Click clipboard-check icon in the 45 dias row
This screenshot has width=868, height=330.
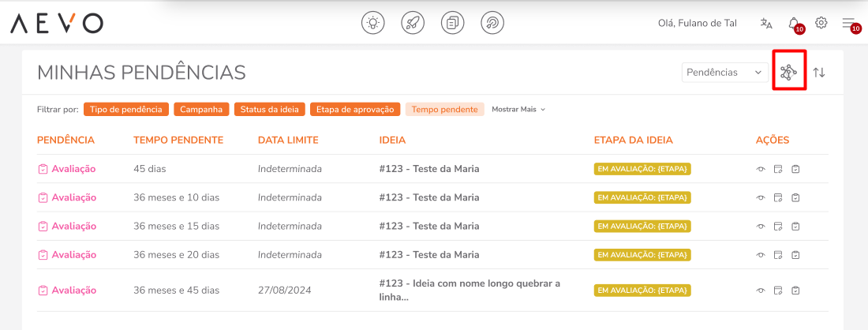click(795, 169)
